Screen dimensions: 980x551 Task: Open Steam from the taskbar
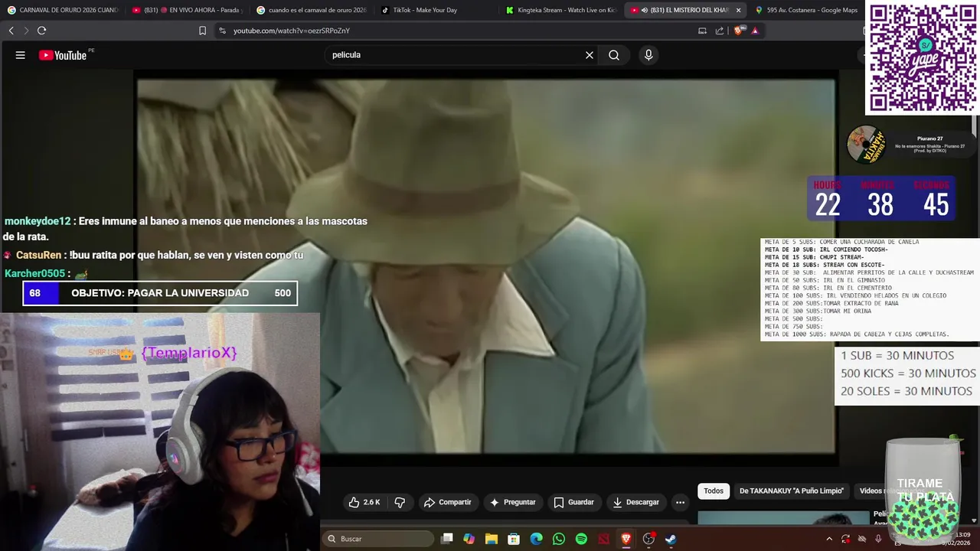point(671,539)
